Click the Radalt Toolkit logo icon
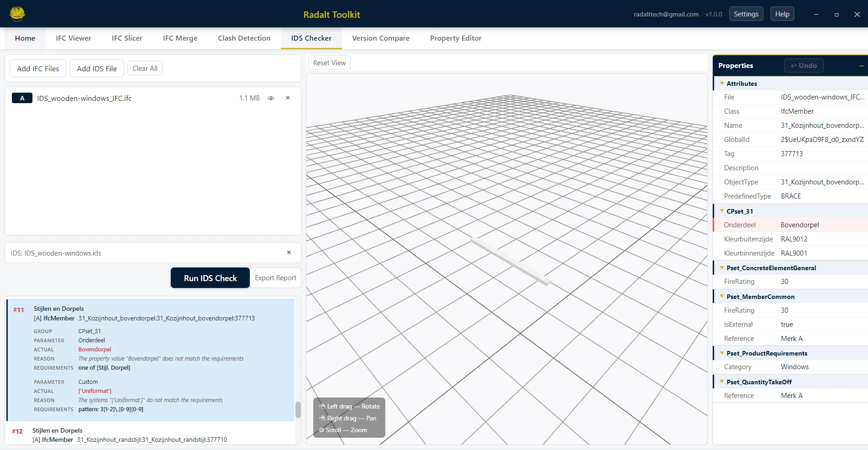Image resolution: width=868 pixels, height=450 pixels. pos(17,14)
